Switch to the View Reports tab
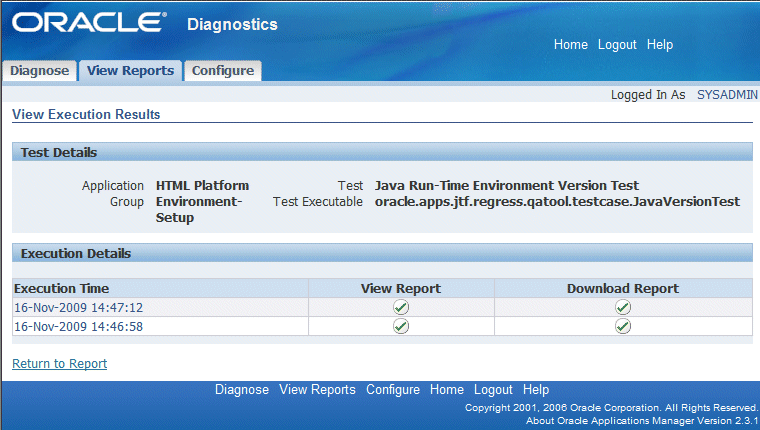 pos(130,71)
